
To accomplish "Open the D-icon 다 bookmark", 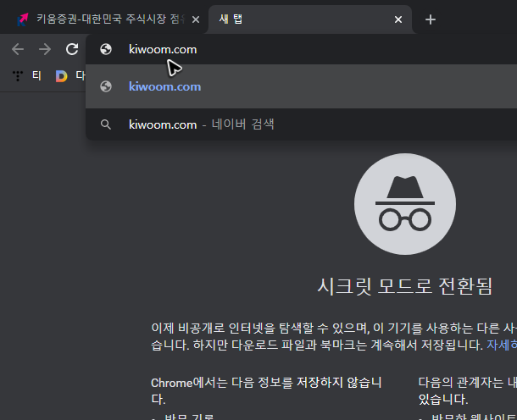I will (x=70, y=75).
